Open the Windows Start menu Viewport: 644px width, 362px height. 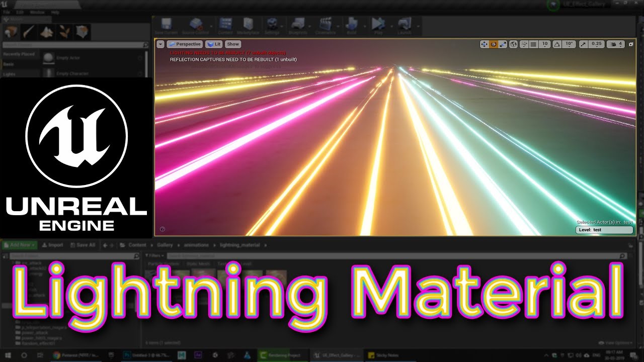(x=9, y=355)
